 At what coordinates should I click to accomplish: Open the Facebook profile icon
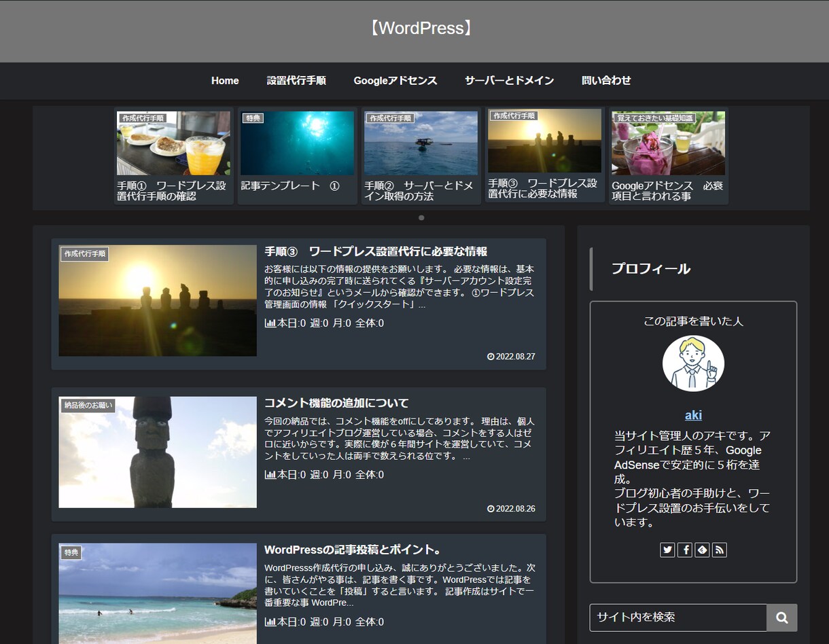[685, 550]
